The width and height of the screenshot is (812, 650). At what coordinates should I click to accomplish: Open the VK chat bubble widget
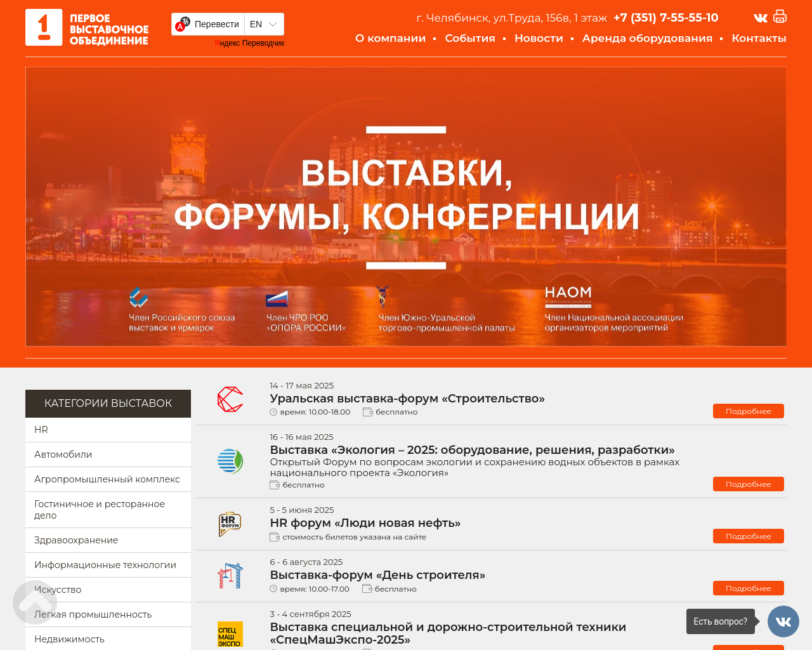[783, 621]
